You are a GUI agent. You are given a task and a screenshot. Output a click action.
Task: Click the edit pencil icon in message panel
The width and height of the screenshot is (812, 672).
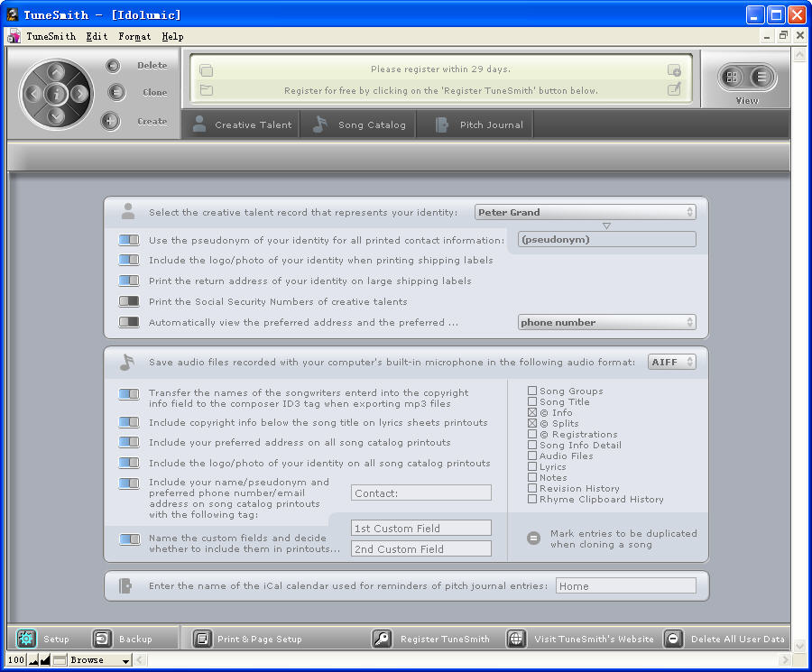click(674, 89)
